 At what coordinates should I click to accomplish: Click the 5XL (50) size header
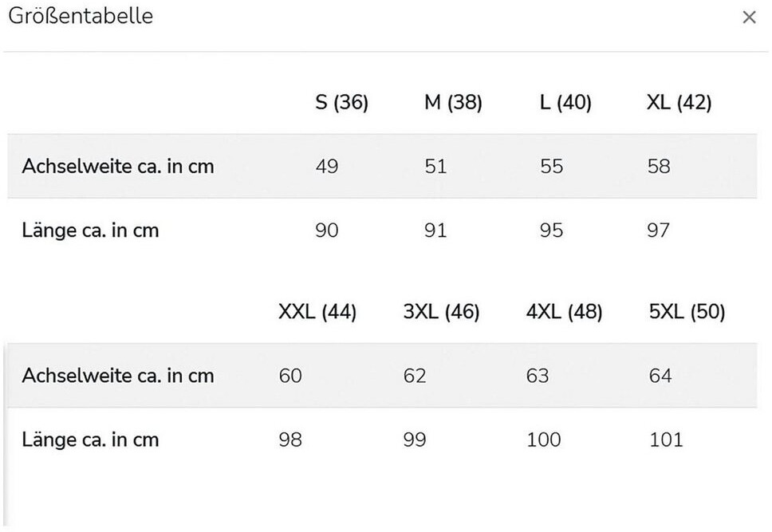(x=687, y=312)
